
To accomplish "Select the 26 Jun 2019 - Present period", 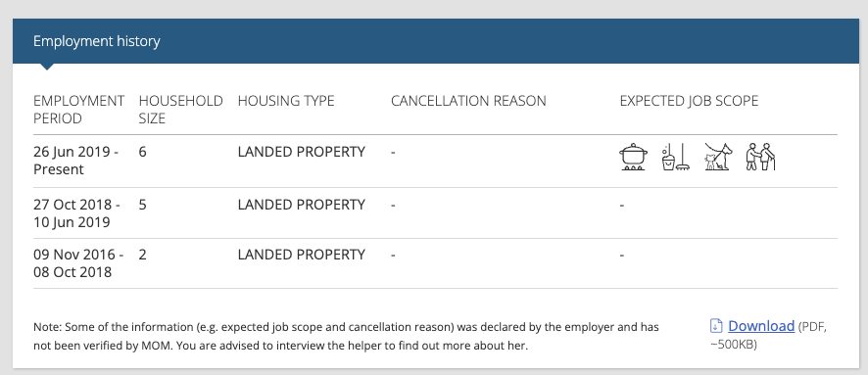I will 75,161.
